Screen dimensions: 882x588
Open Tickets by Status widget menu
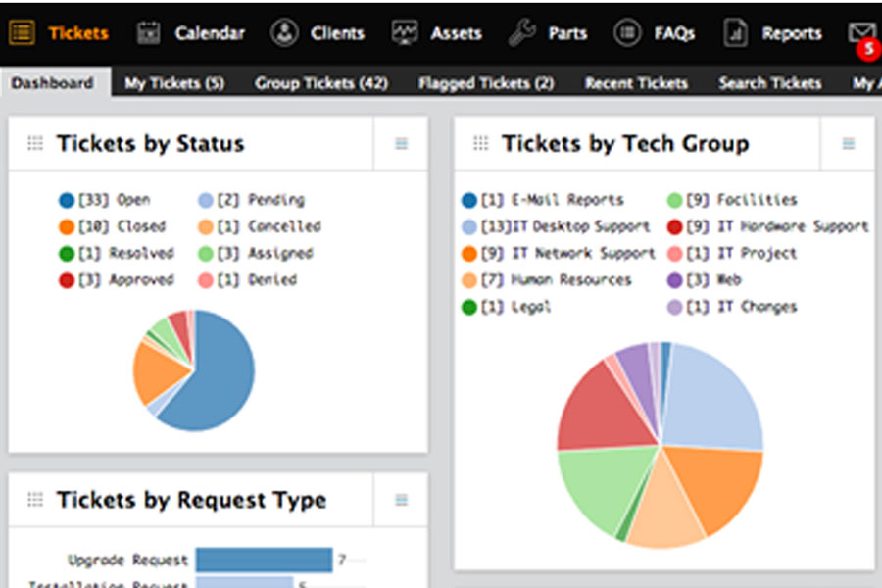coord(401,144)
